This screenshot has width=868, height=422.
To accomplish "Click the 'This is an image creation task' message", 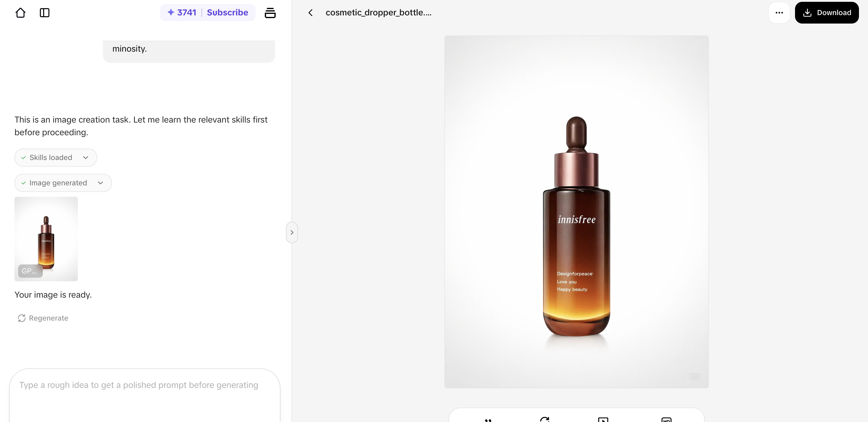I will pos(141,126).
